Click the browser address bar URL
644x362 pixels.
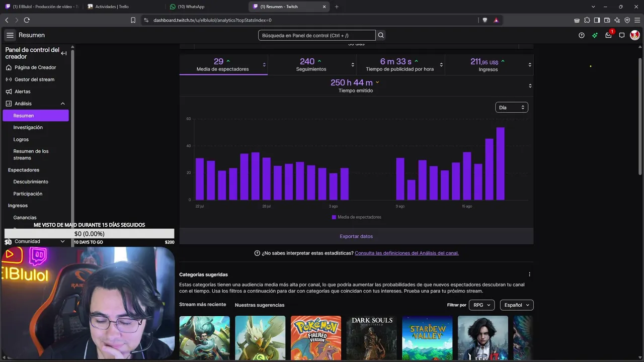click(x=212, y=20)
